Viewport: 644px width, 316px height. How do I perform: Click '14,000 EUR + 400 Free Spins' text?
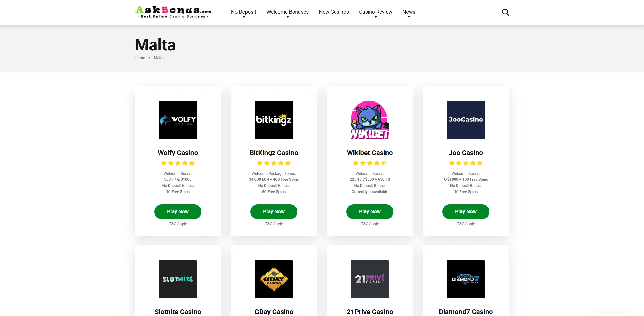click(x=274, y=179)
